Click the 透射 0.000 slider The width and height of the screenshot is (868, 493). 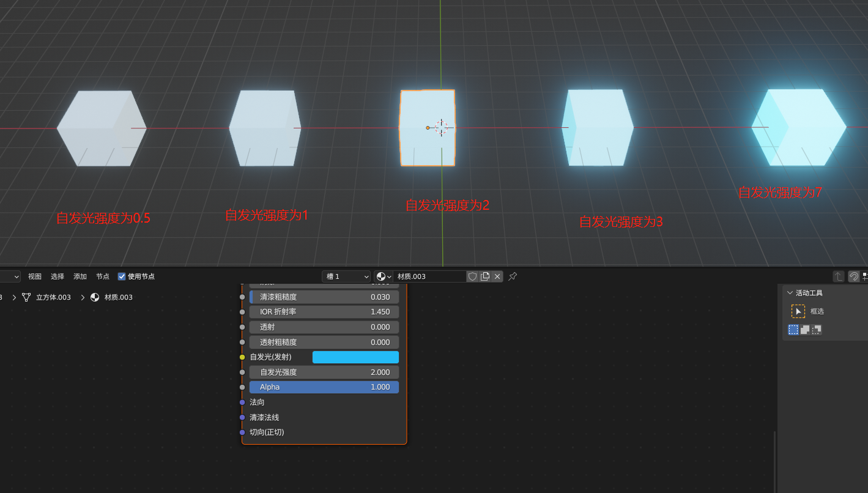[324, 327]
